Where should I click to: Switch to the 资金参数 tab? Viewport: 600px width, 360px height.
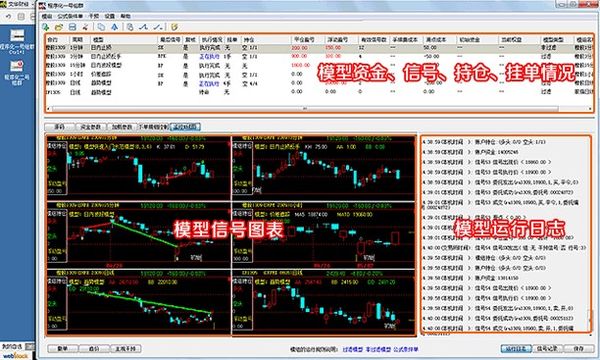point(90,127)
